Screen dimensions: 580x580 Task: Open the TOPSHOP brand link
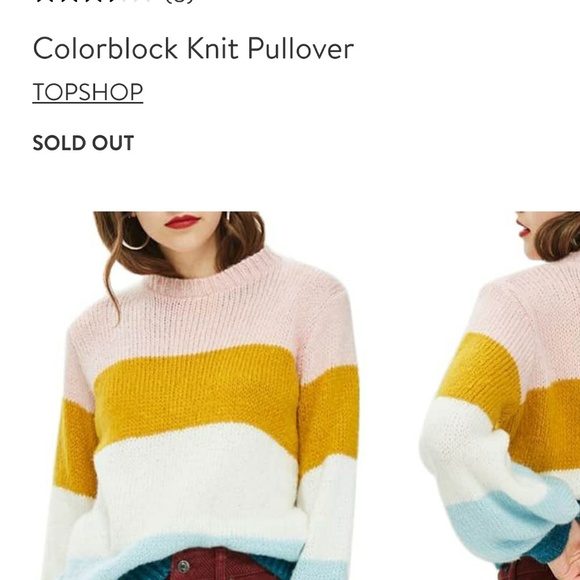click(88, 92)
